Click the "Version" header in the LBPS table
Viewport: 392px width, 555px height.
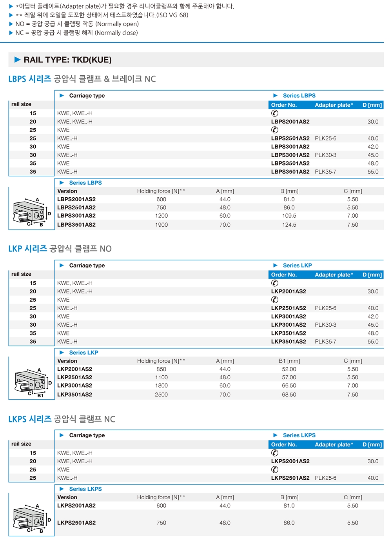point(67,191)
